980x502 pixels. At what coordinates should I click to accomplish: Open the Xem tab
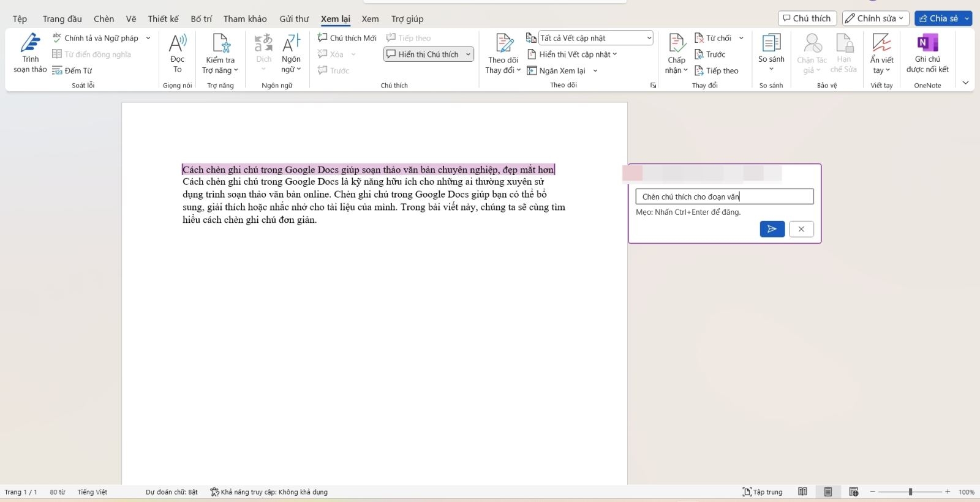point(370,19)
